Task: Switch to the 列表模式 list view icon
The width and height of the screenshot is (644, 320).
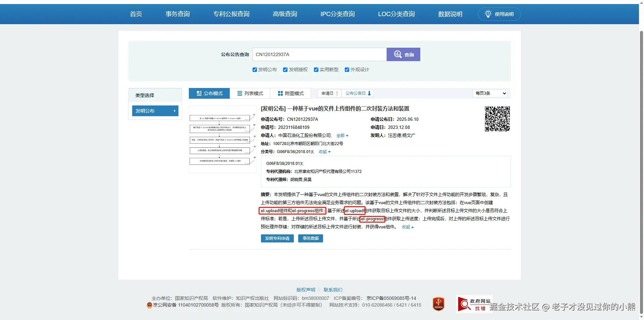Action: coord(239,93)
